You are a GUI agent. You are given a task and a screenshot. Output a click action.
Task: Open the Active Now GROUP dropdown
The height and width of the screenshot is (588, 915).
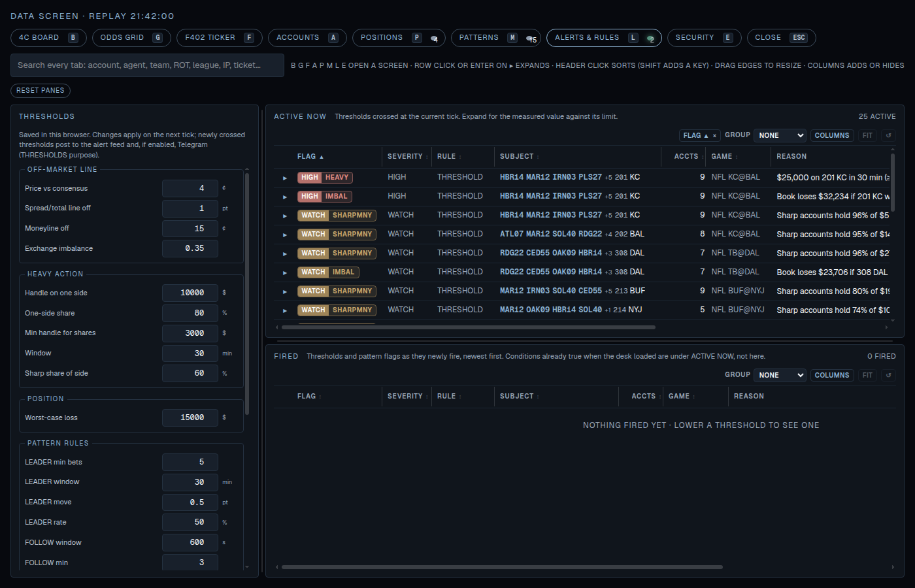pyautogui.click(x=780, y=135)
